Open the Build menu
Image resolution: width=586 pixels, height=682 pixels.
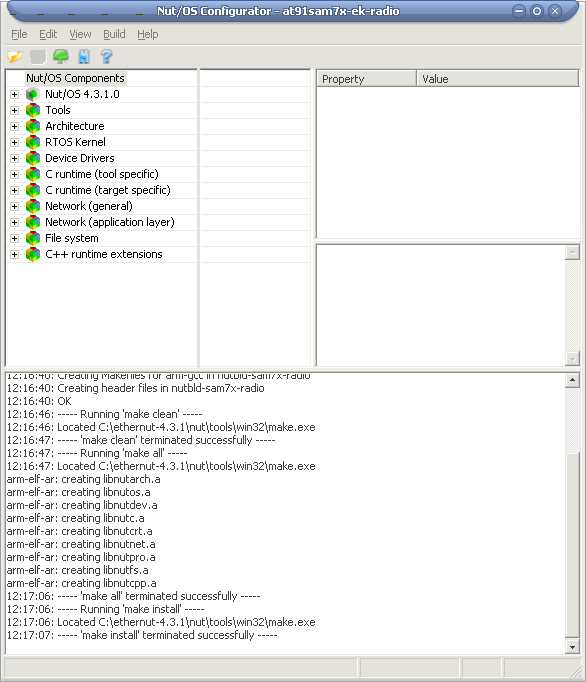(114, 34)
